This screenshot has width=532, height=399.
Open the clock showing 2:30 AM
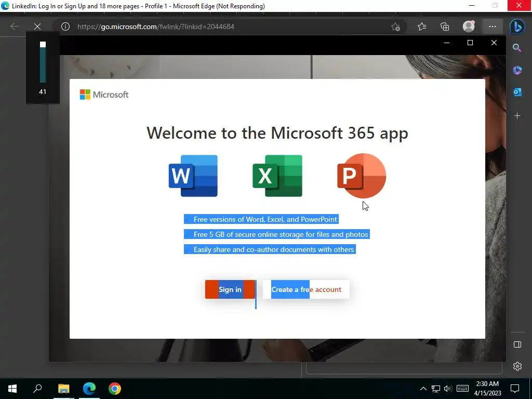pos(487,389)
